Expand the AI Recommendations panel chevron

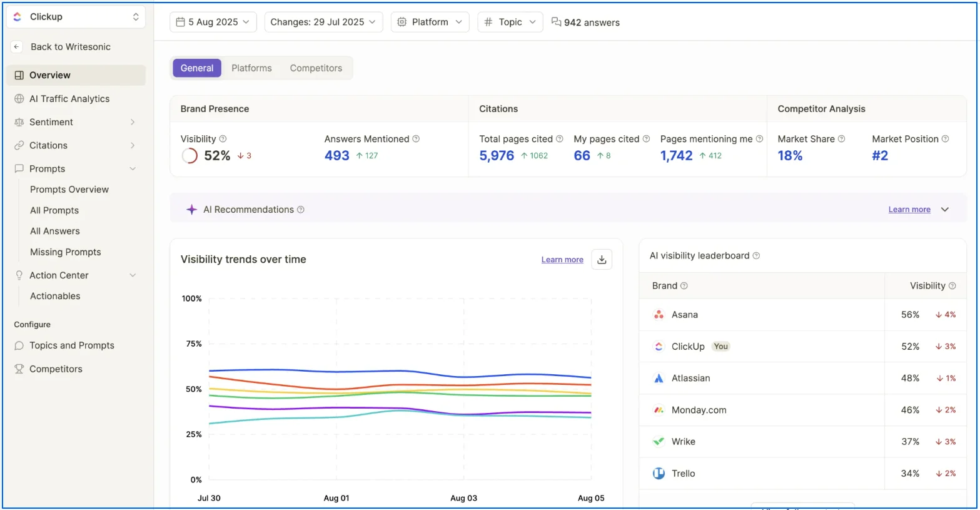pos(945,210)
